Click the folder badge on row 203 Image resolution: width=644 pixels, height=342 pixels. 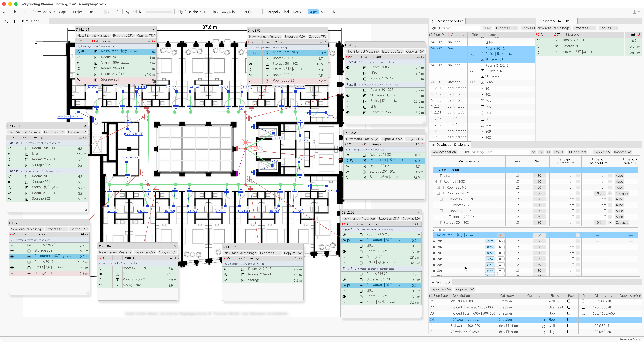pos(501,253)
